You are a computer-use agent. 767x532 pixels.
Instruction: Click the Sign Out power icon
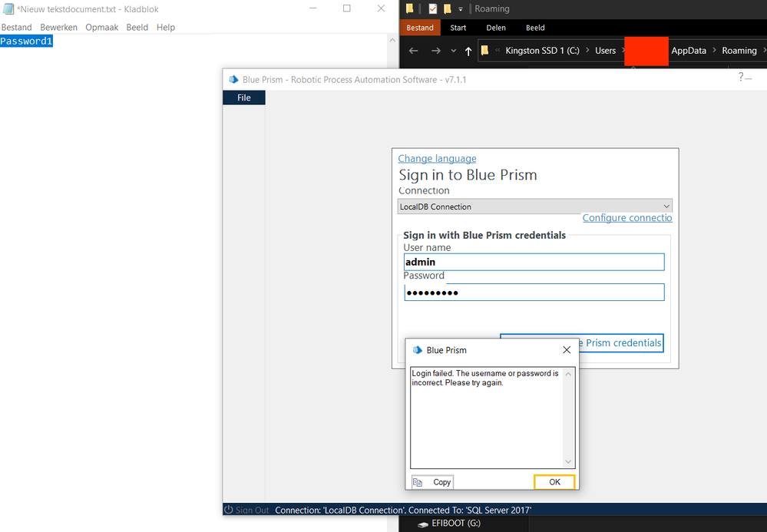229,510
